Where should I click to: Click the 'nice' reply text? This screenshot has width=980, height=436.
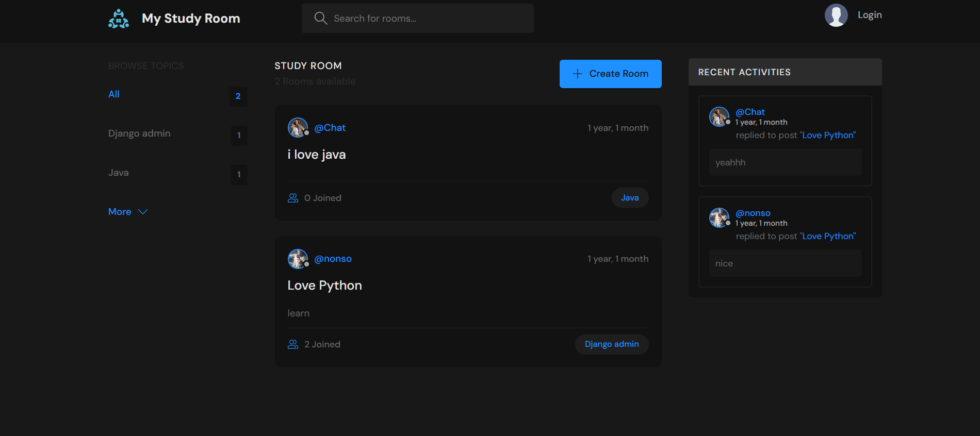pyautogui.click(x=724, y=263)
